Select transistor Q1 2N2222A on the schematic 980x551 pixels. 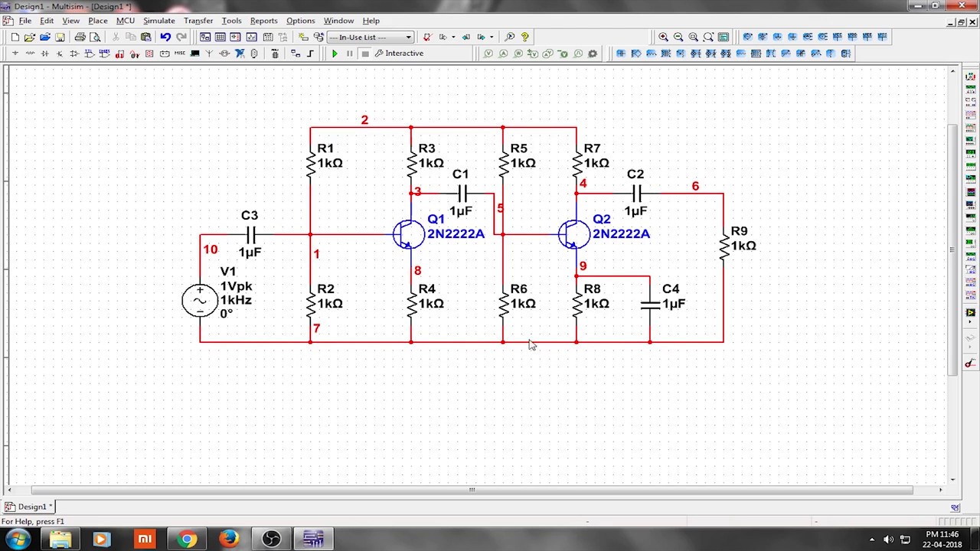pyautogui.click(x=408, y=234)
